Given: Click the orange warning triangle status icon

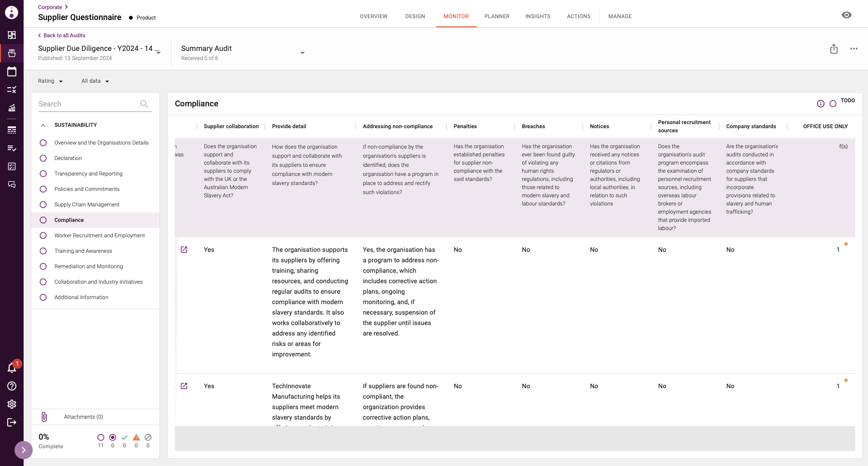Looking at the screenshot, I should pos(136,437).
